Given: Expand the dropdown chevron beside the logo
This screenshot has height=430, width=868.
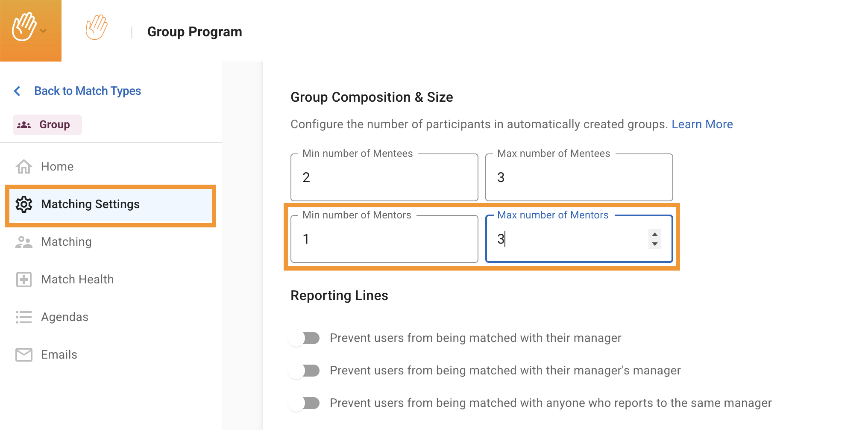Looking at the screenshot, I should coord(43,31).
